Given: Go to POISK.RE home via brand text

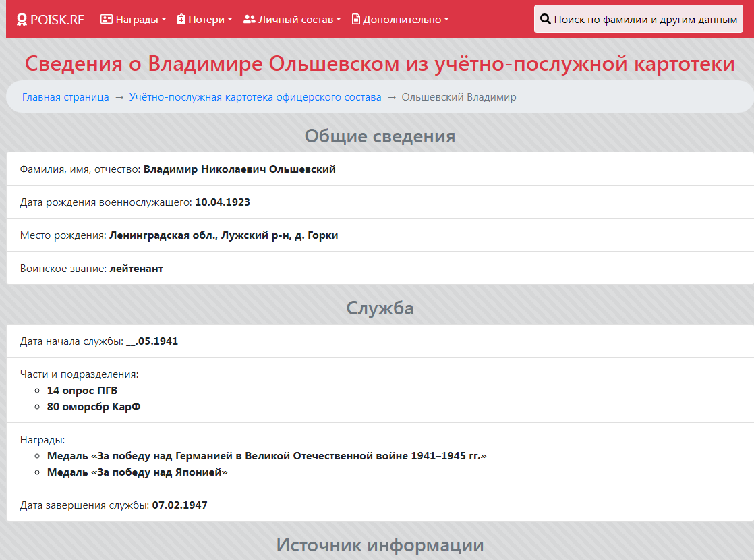Looking at the screenshot, I should [x=57, y=20].
